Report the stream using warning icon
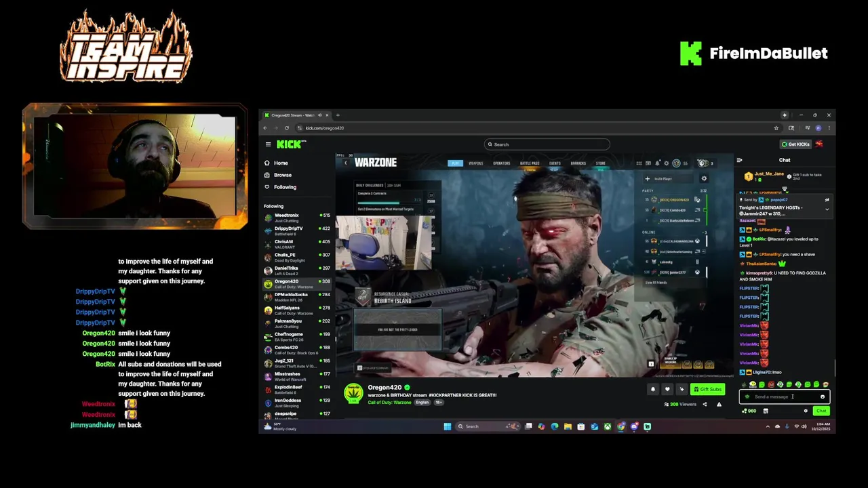The width and height of the screenshot is (868, 488). tap(719, 405)
